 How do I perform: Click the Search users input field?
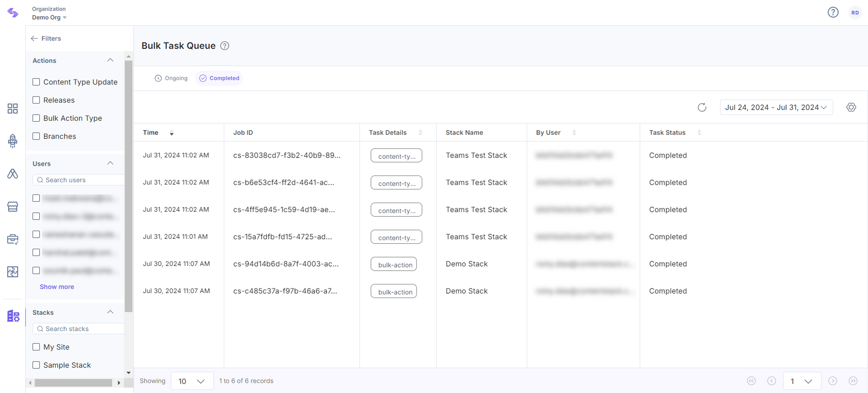pyautogui.click(x=78, y=180)
